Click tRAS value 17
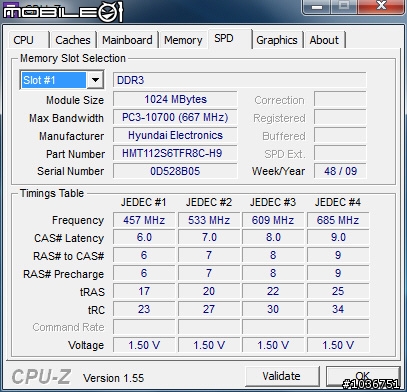This screenshot has width=407, height=392. 144,291
